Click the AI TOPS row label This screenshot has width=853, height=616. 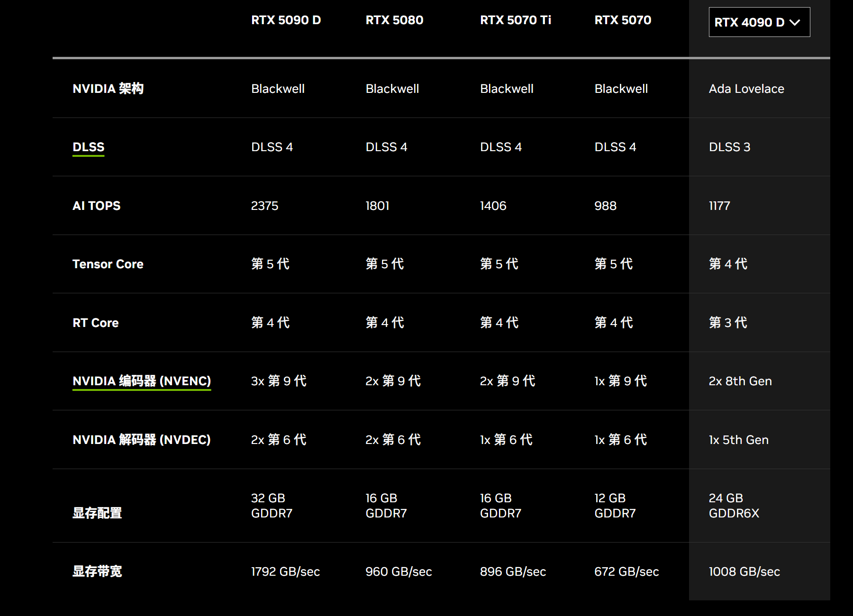point(97,206)
